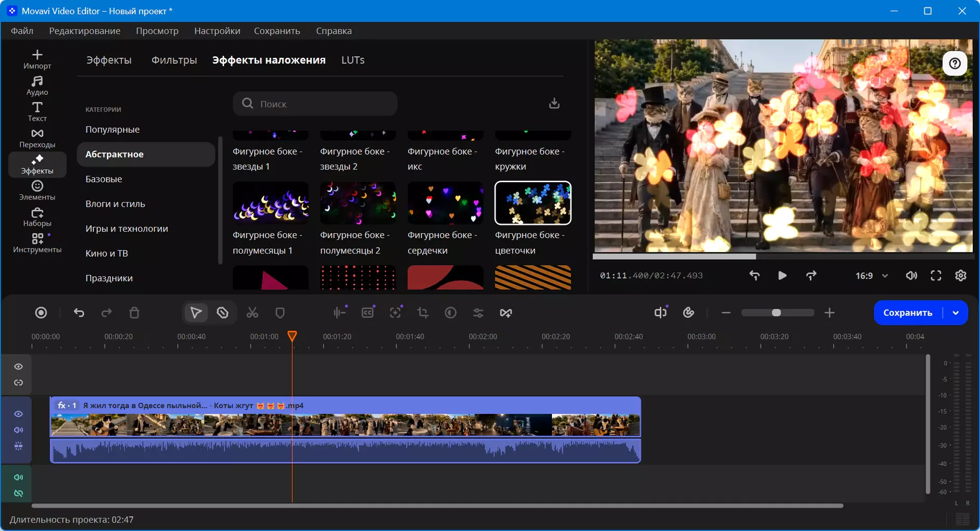The height and width of the screenshot is (531, 980).
Task: Open the Elements panel in sidebar
Action: click(x=37, y=191)
